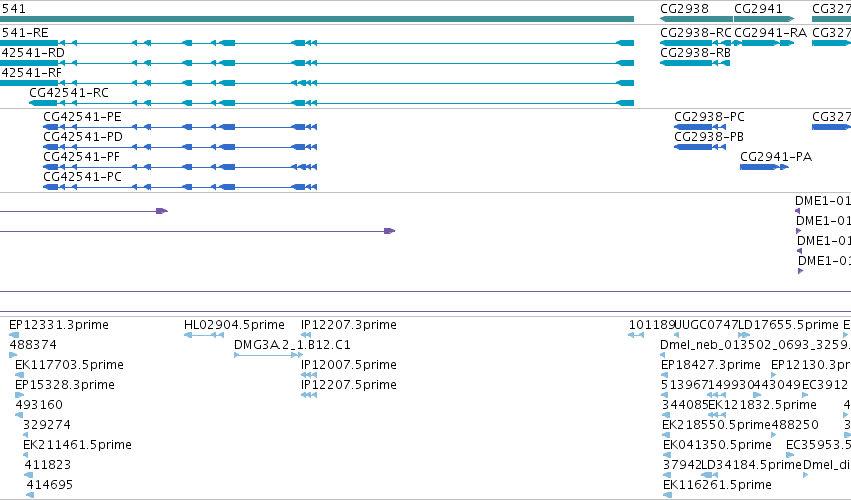Click the CG2938 gene bar glyph
This screenshot has width=851, height=500.
(696, 19)
